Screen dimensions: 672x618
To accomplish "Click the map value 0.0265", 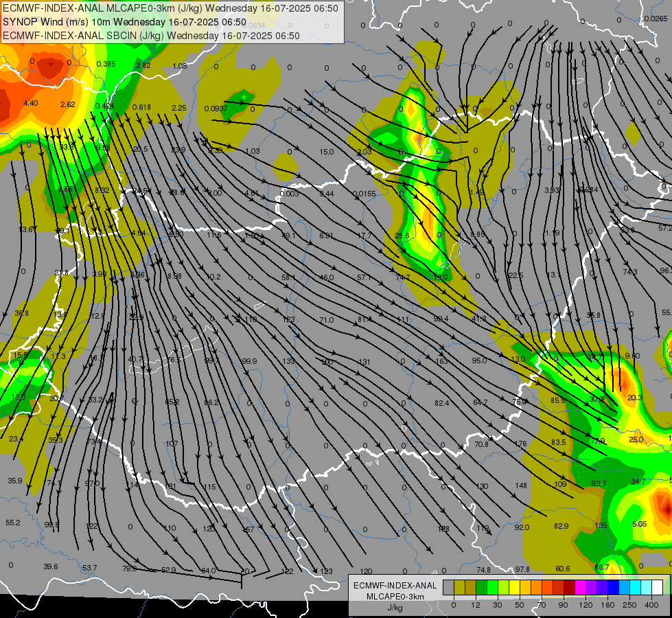I will pos(656,19).
